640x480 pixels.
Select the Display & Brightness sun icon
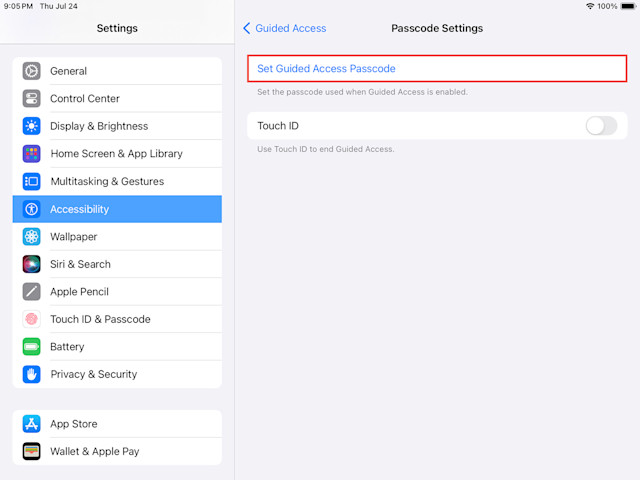(31, 126)
